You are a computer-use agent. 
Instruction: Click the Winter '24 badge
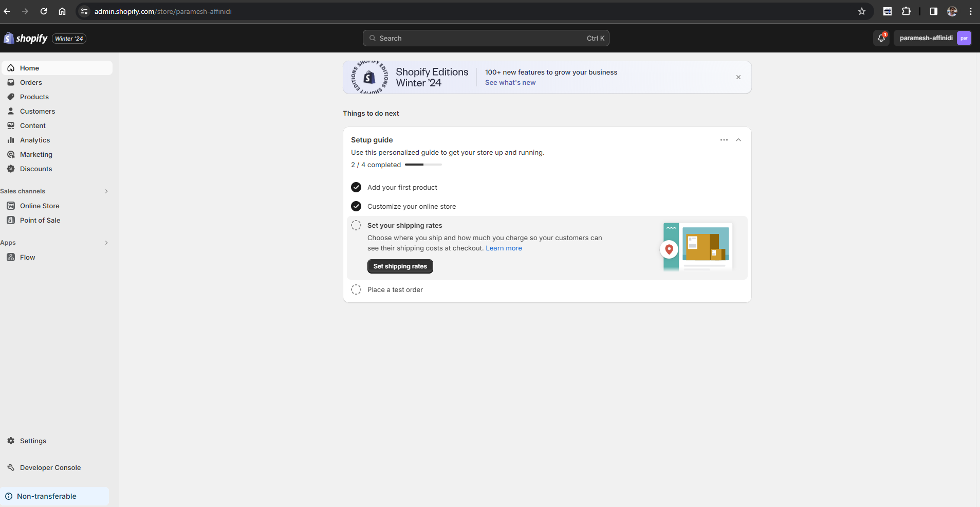tap(69, 39)
